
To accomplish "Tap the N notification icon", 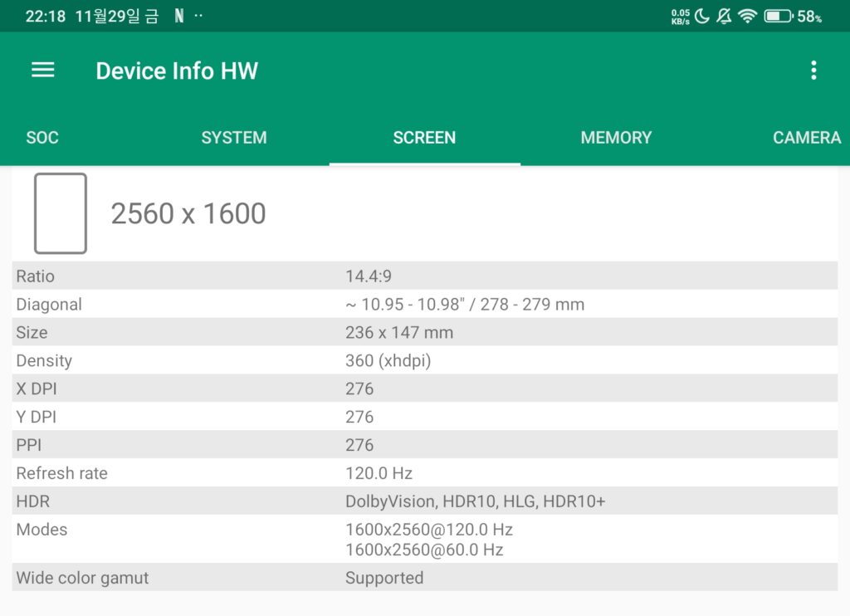I will tap(179, 17).
